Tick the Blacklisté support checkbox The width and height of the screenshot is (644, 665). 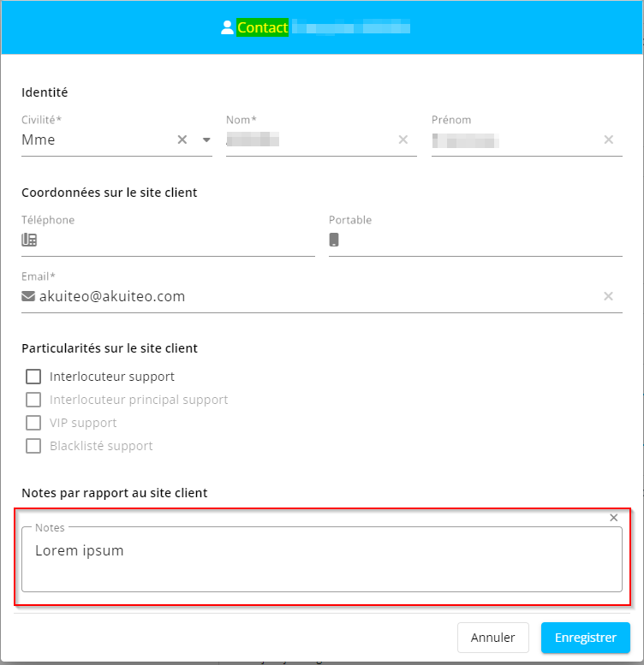point(33,446)
